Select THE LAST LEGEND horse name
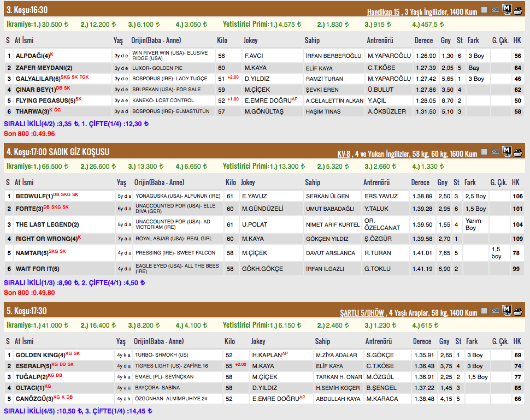This screenshot has height=420, width=530. click(x=44, y=224)
